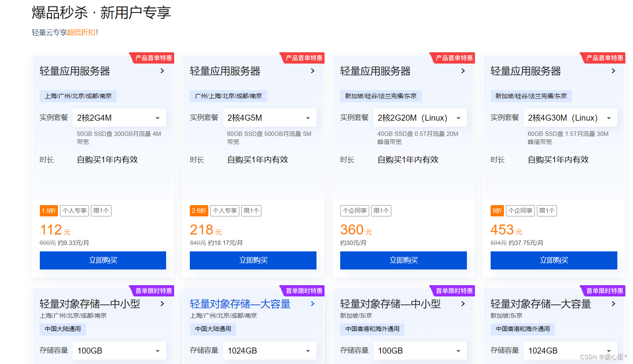Open arrow beside 新加坡/东京 轻量对象存储—大容量
This screenshot has width=633, height=364.
[x=613, y=304]
